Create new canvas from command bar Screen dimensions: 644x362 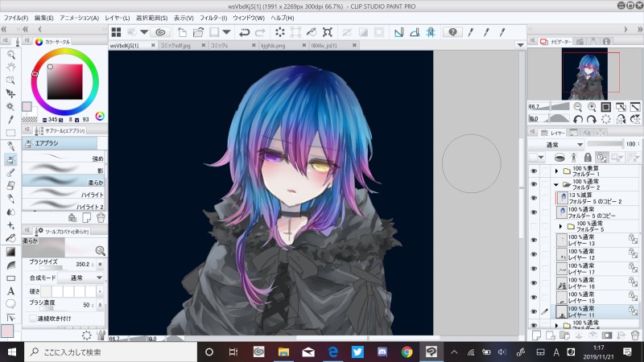click(x=183, y=32)
